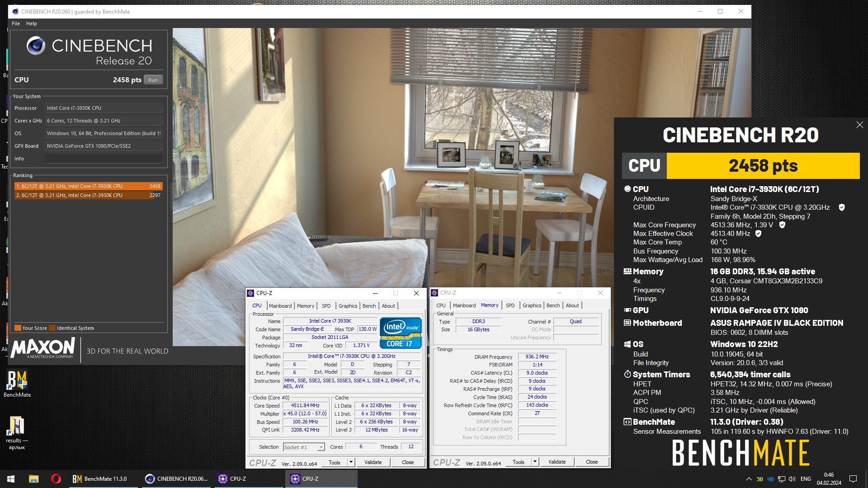Open Mainboard tab in right CPU-Z
This screenshot has width=868, height=488.
(464, 305)
